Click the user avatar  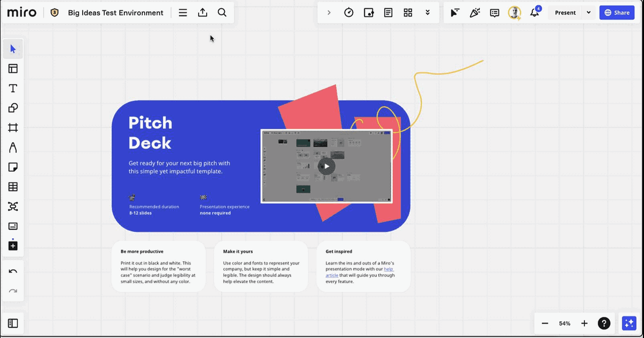coord(515,12)
